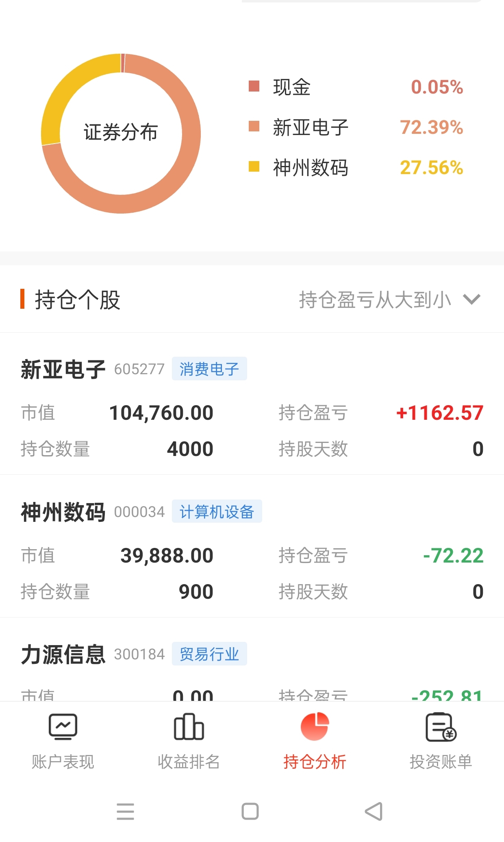Click the 神州数码 yellow legend square
The height and width of the screenshot is (842, 504).
point(254,167)
